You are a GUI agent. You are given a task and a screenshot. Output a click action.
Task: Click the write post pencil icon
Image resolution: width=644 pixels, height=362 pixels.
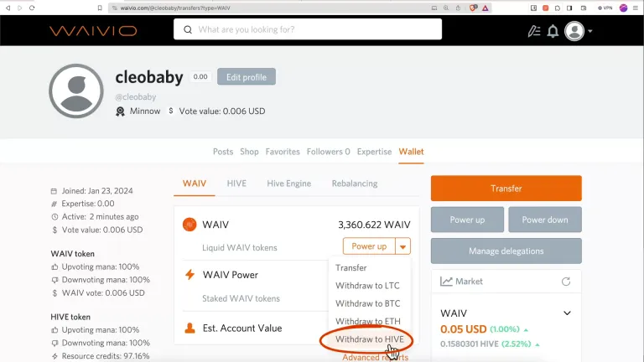coord(533,31)
